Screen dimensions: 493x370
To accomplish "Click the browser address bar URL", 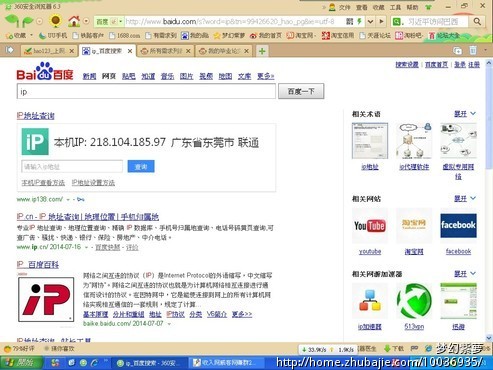I will [x=230, y=22].
